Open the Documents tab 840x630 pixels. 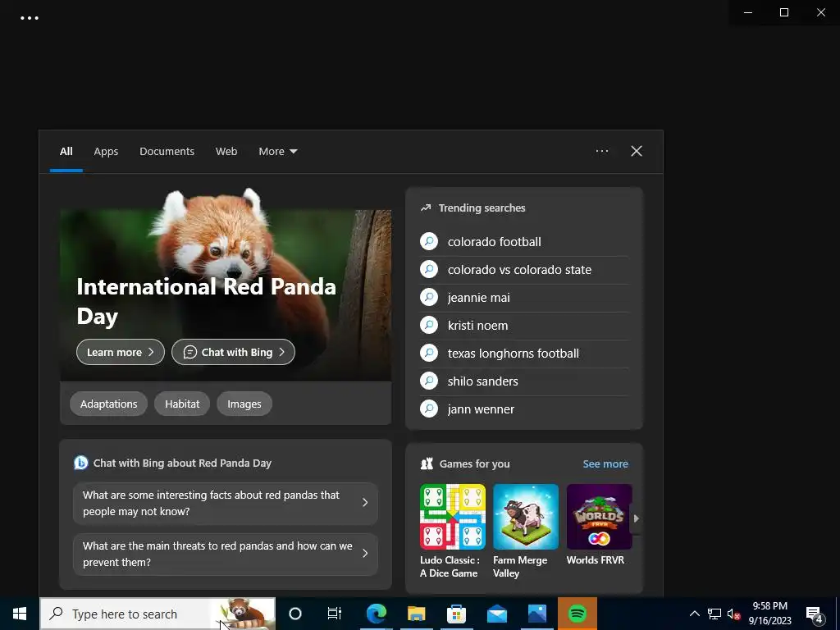(x=167, y=151)
